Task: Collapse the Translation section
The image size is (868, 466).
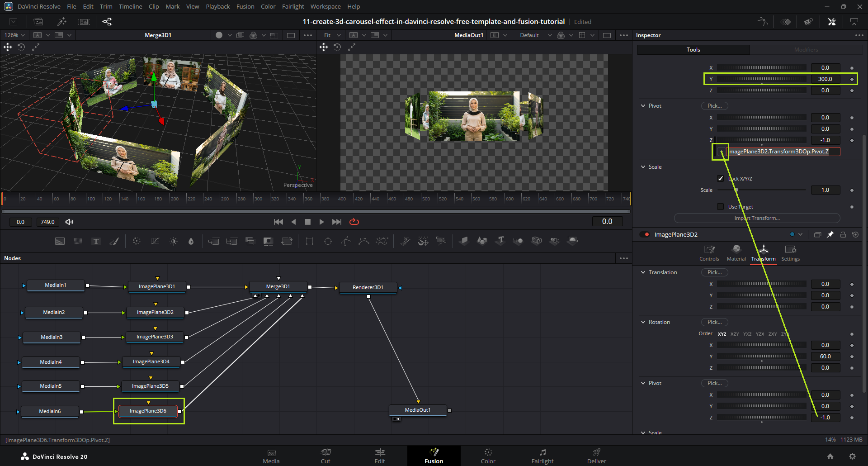Action: tap(643, 272)
